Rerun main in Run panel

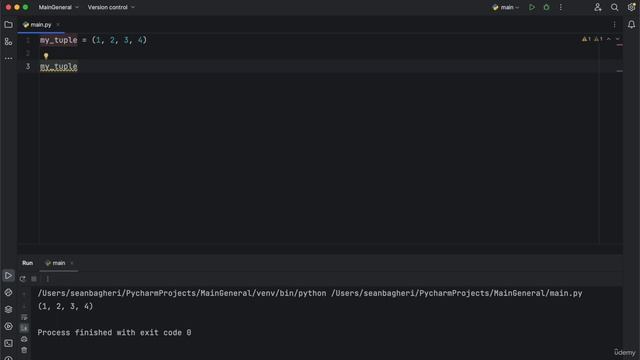22,279
